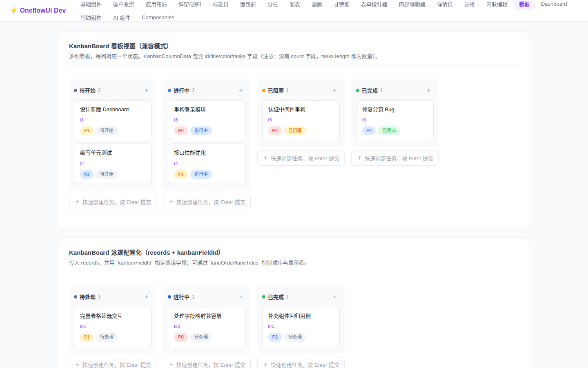The width and height of the screenshot is (588, 368).
Task: Open the 弹窗/通知 nav tab
Action: (x=190, y=4)
